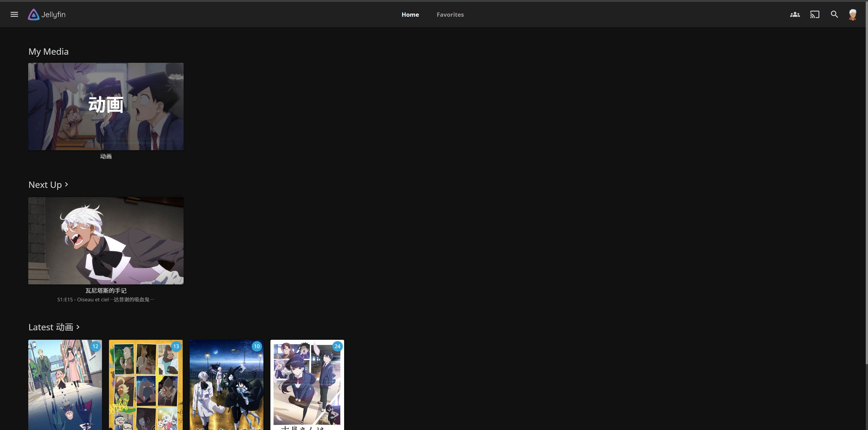This screenshot has height=430, width=868.
Task: Cast playback to another device
Action: [x=815, y=14]
